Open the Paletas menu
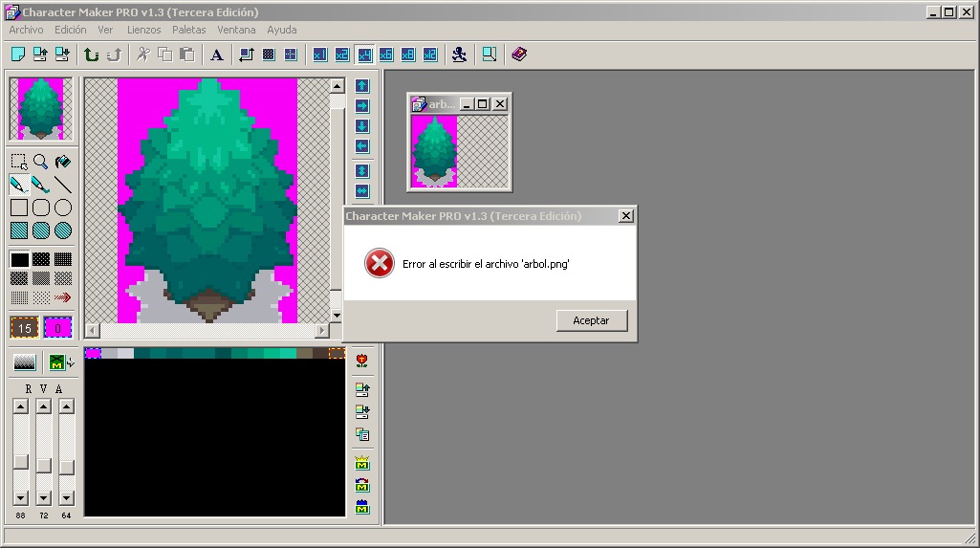Screen dimensions: 980x548 click(x=188, y=30)
